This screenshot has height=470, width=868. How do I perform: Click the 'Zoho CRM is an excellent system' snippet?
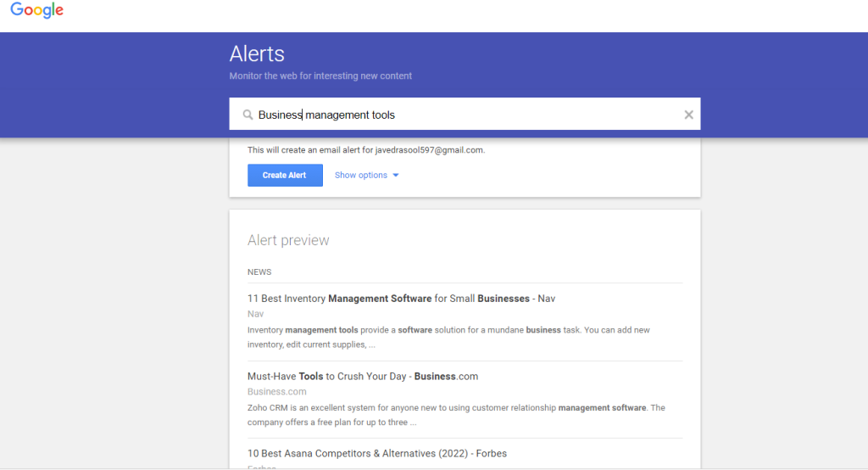[456, 415]
